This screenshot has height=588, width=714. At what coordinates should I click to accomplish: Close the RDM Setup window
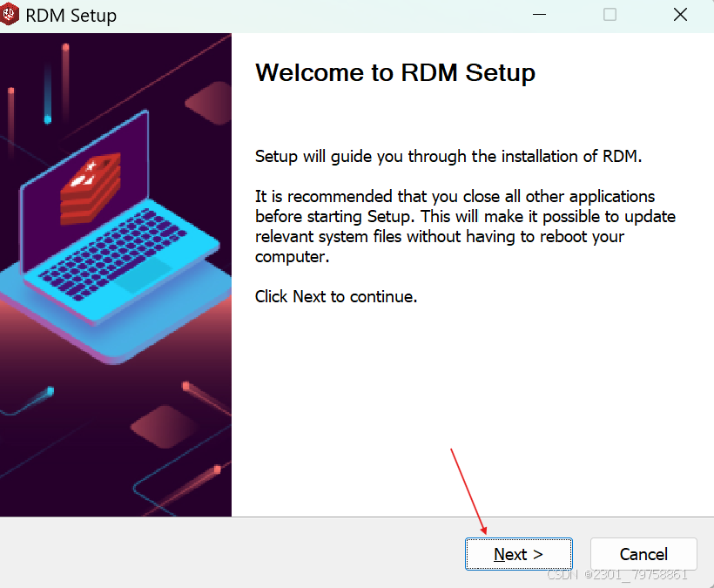tap(680, 15)
